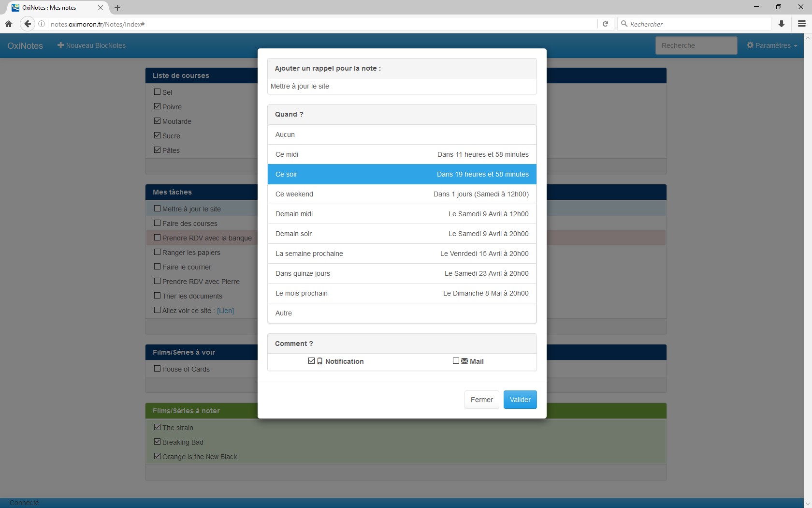The image size is (812, 508).
Task: Click the site information icon in address bar
Action: (42, 24)
